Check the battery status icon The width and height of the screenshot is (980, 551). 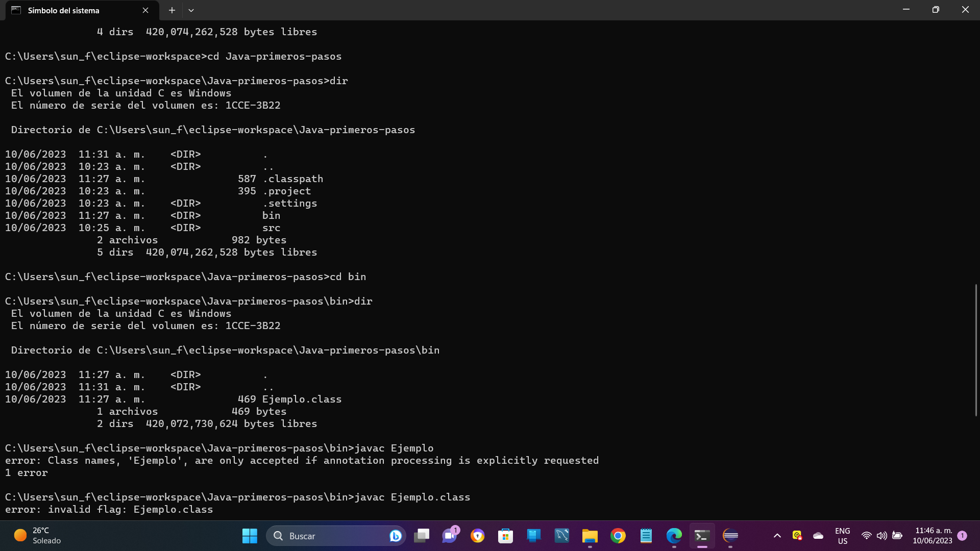(x=897, y=536)
